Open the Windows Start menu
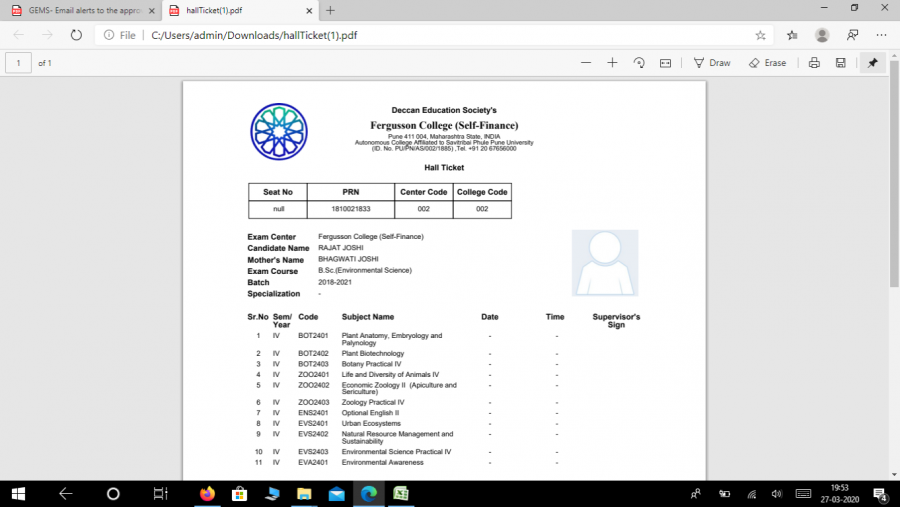900x507 pixels. pos(18,494)
